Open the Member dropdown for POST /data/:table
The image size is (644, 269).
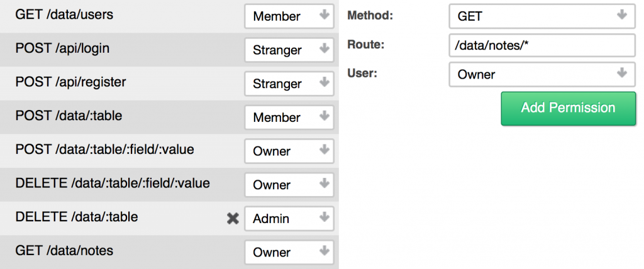coord(289,118)
